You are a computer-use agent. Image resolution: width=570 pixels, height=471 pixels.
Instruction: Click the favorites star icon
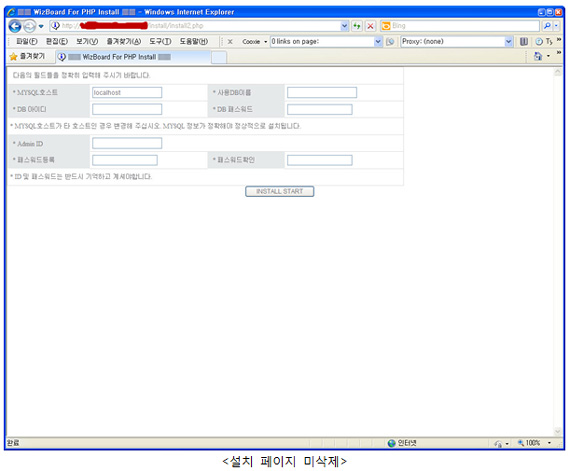click(13, 57)
